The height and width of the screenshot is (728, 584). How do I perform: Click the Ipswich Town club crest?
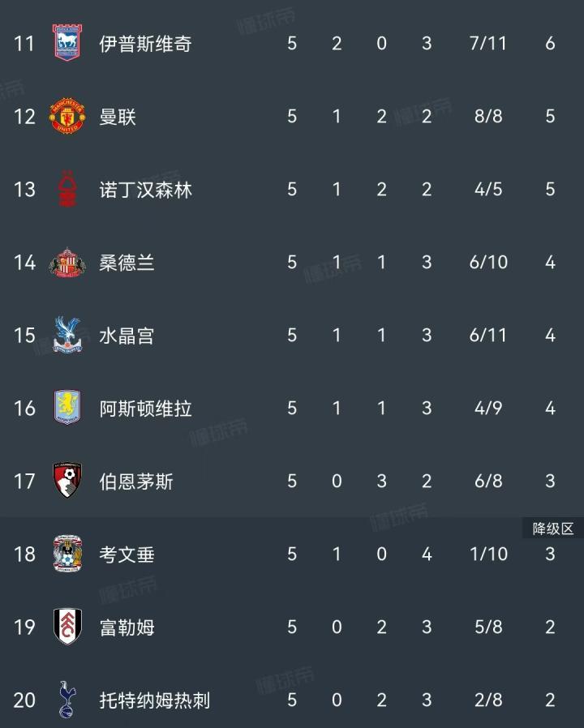[67, 43]
